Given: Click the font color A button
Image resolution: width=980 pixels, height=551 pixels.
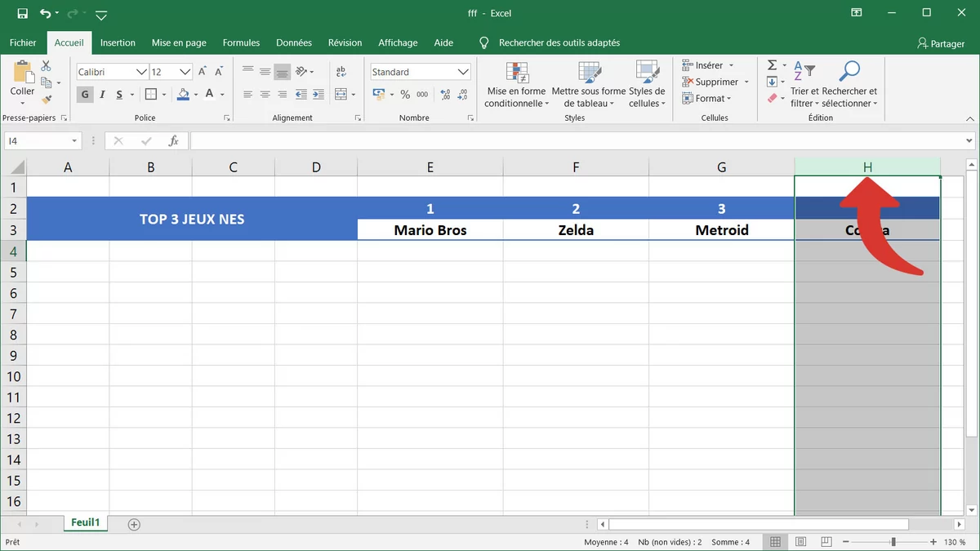Looking at the screenshot, I should (x=210, y=95).
